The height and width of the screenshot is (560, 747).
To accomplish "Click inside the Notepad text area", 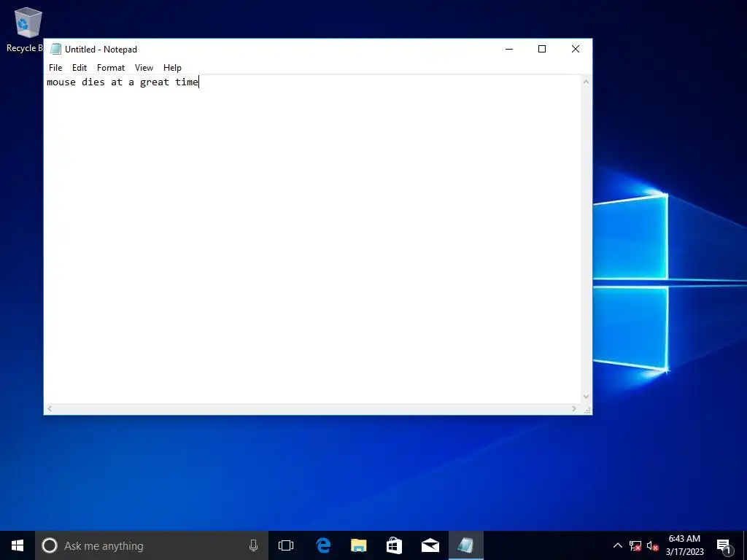I will [x=313, y=239].
